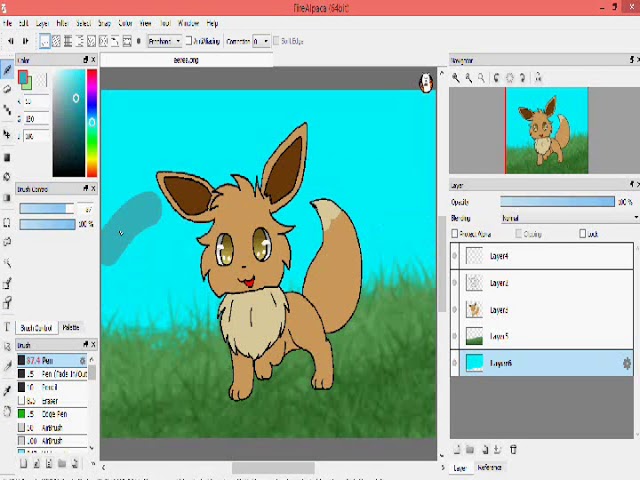Click brush list scroll-down arrow

92,447
